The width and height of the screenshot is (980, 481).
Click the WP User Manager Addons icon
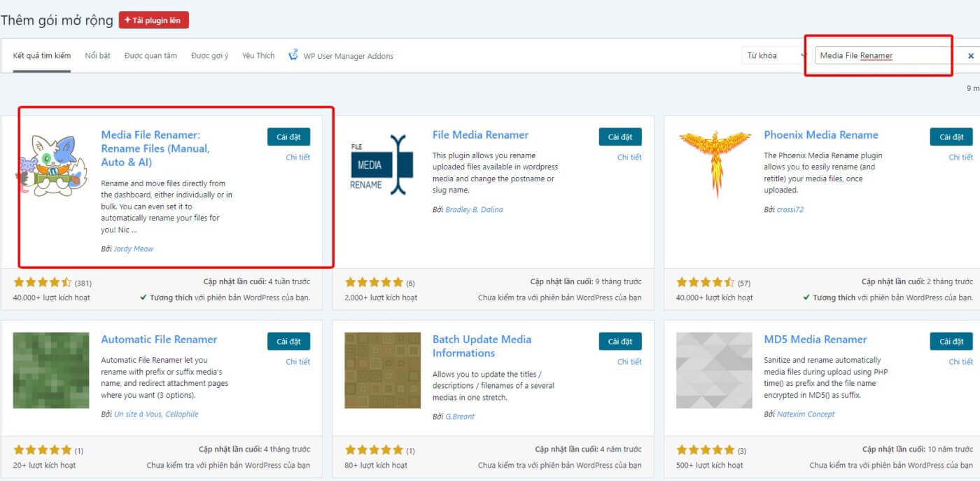pos(293,55)
